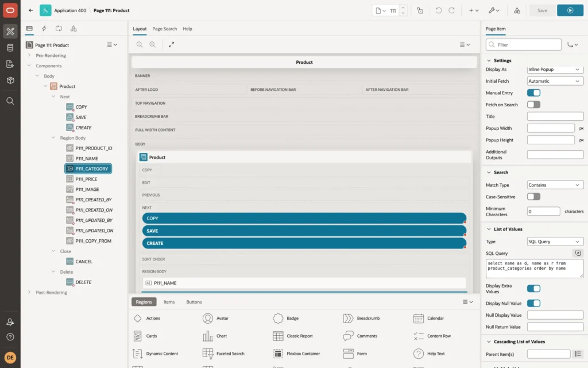Zoom in the layout view
588x368 pixels.
click(153, 44)
